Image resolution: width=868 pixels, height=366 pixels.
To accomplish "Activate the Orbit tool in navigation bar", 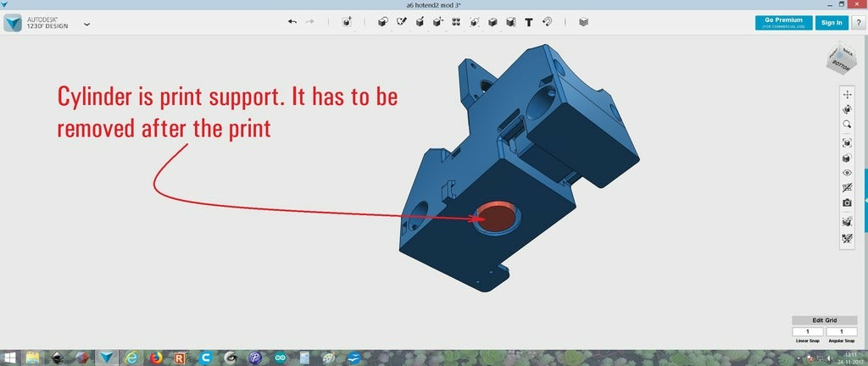I will coord(847,109).
